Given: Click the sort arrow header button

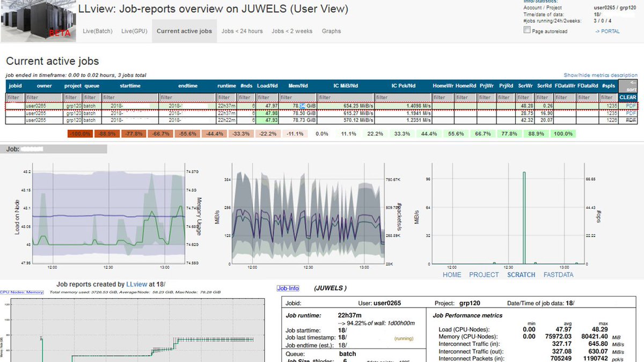Looking at the screenshot, I should click(628, 86).
